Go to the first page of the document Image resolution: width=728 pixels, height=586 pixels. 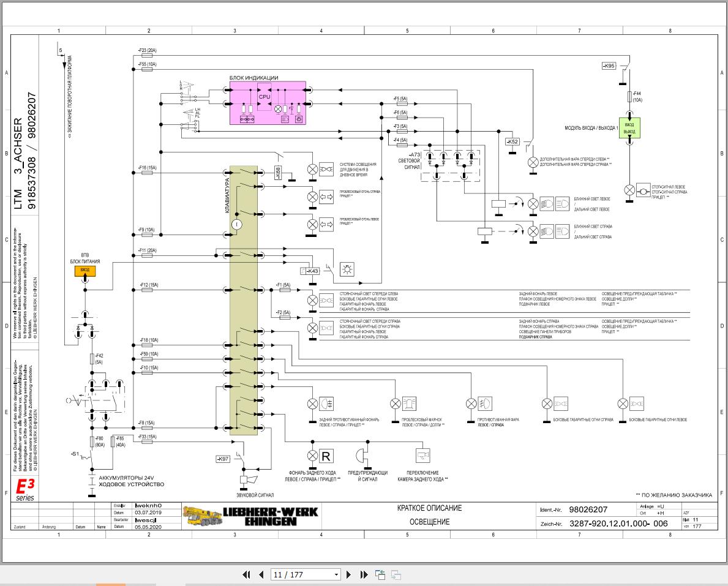(246, 574)
